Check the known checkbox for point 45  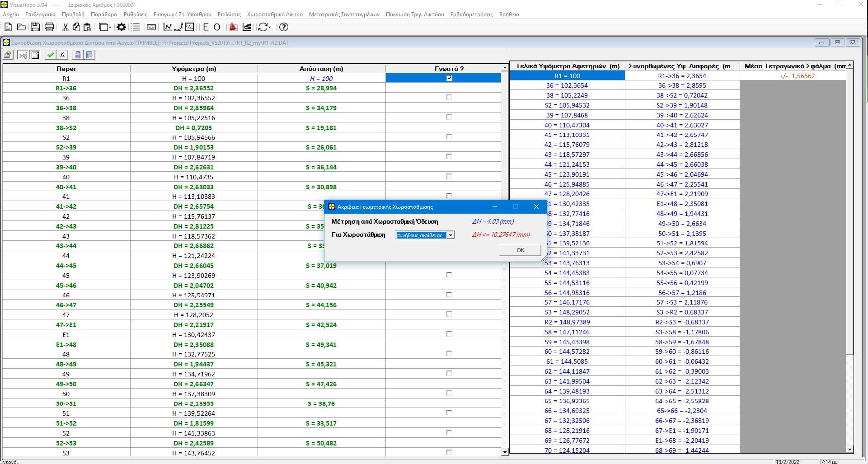[x=449, y=275]
